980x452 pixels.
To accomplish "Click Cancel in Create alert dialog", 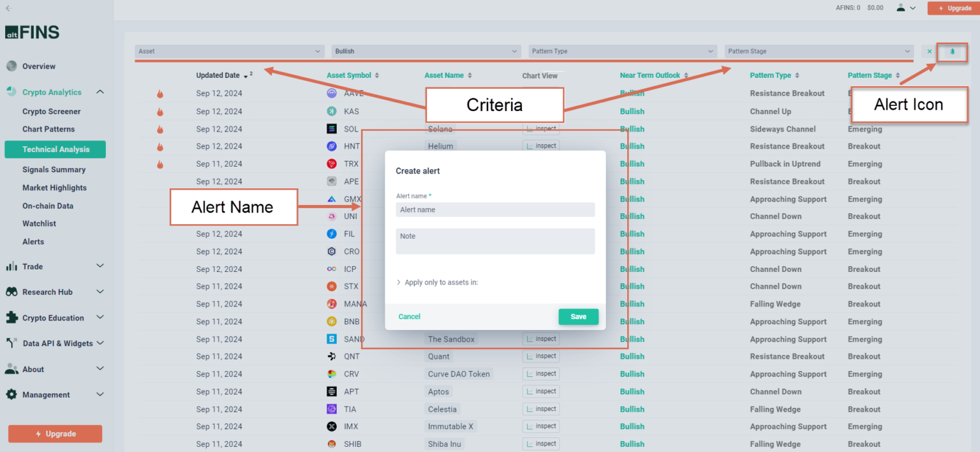I will click(409, 317).
